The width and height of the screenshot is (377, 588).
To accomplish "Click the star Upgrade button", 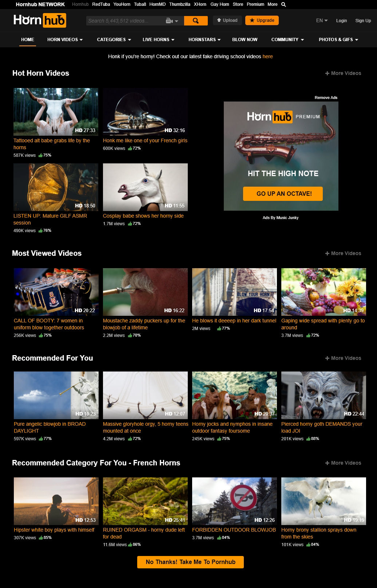I will pyautogui.click(x=262, y=20).
